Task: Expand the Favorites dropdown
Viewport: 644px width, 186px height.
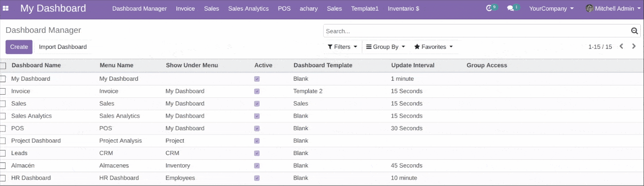Action: (433, 47)
